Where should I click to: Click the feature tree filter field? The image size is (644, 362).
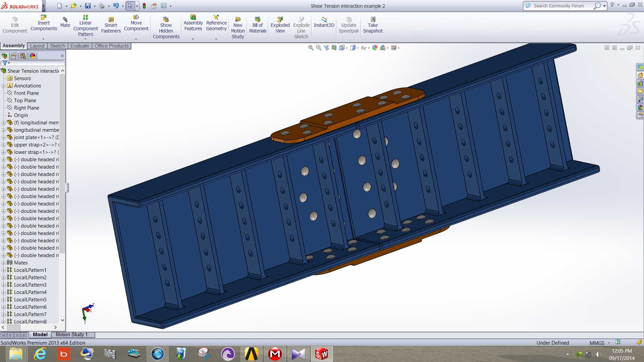pos(33,63)
